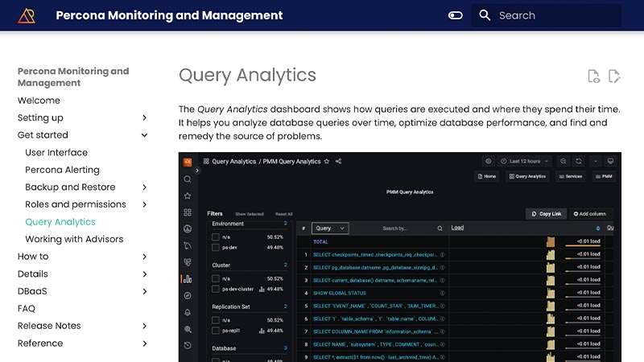
Task: Click the Add column button
Action: coord(592,214)
